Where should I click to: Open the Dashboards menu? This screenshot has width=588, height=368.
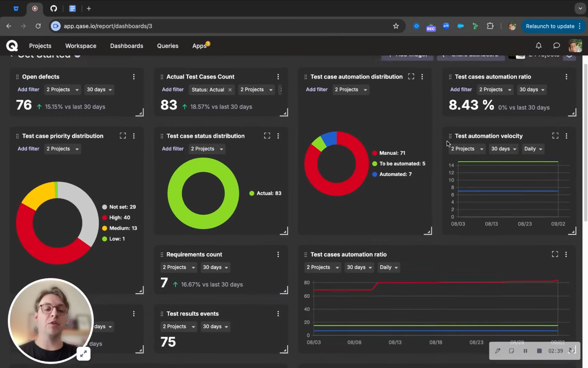(x=127, y=46)
